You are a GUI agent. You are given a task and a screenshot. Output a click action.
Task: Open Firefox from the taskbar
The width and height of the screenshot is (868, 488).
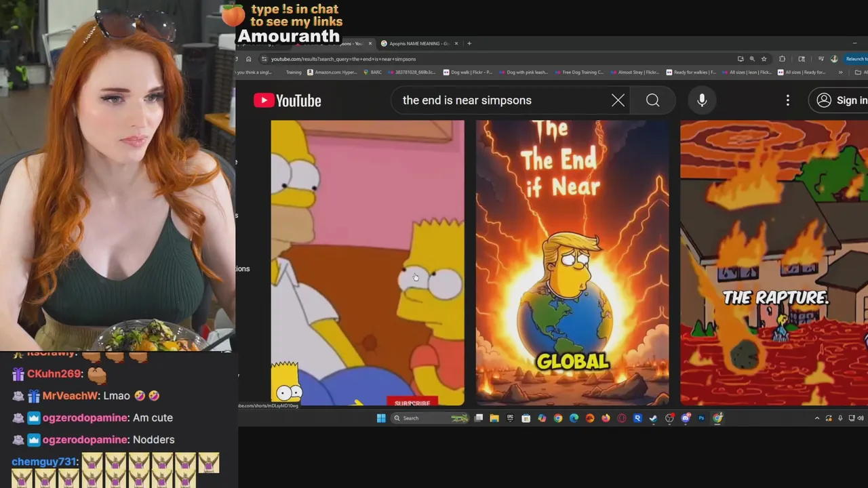pos(606,418)
